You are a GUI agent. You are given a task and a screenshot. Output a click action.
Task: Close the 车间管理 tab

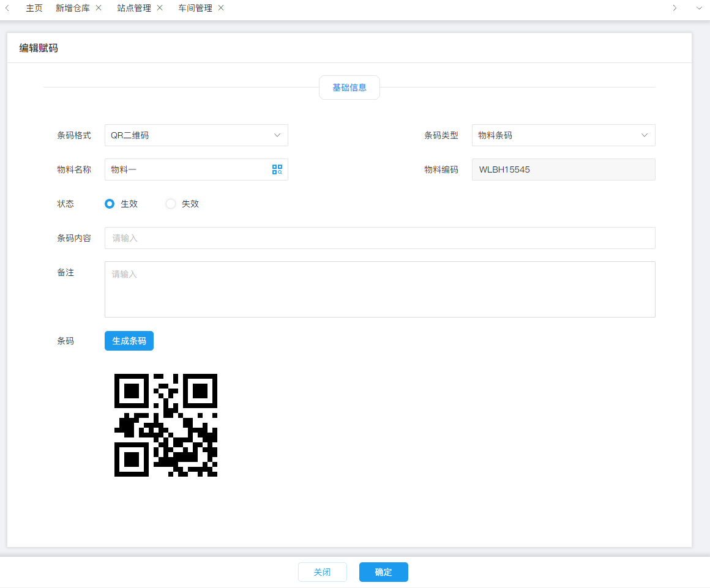221,8
